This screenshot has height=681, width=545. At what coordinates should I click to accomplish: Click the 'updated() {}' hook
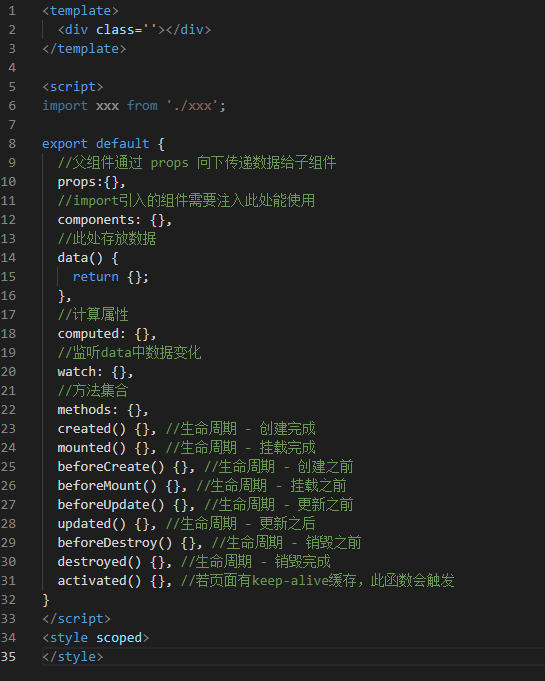[103, 524]
